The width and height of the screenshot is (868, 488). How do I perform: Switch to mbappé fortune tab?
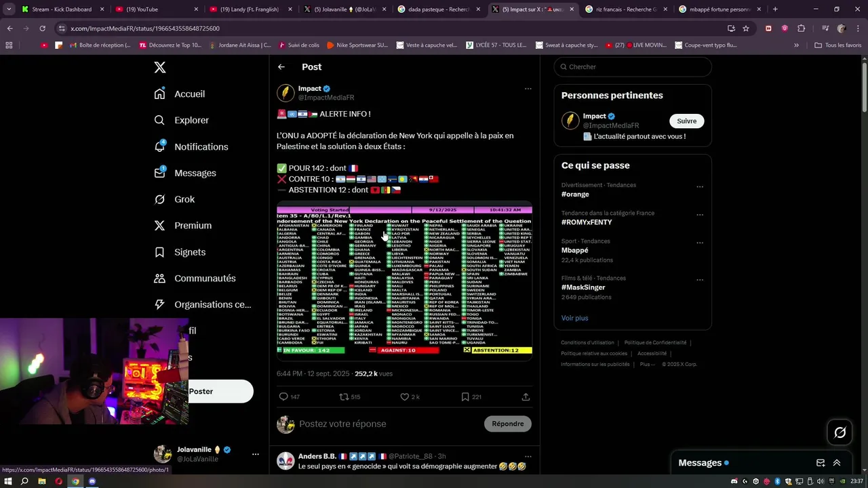[x=720, y=9]
